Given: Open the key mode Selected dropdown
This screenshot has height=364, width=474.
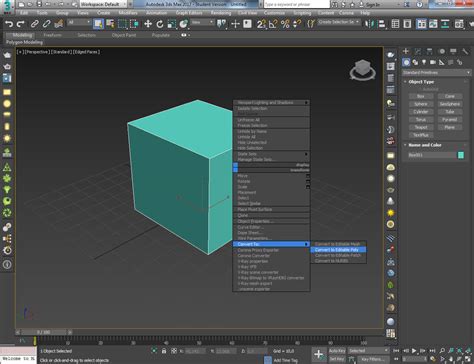Looking at the screenshot, I should pyautogui.click(x=368, y=351).
